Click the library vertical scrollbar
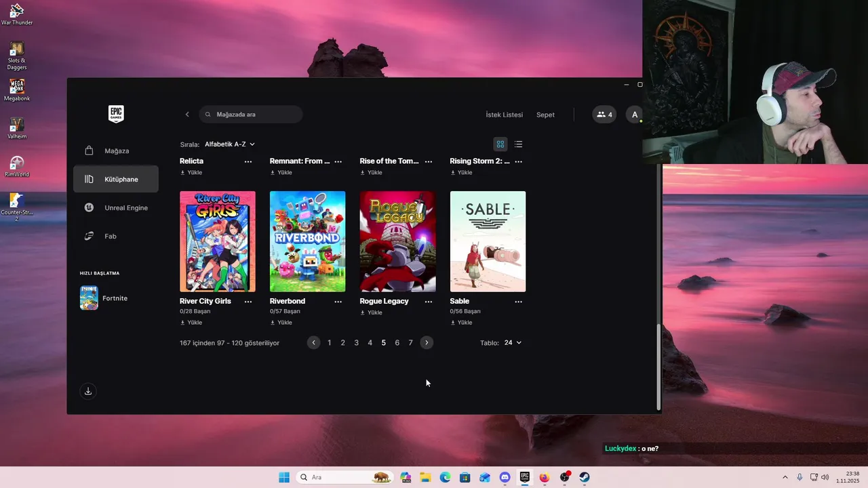The image size is (868, 488). (x=658, y=367)
